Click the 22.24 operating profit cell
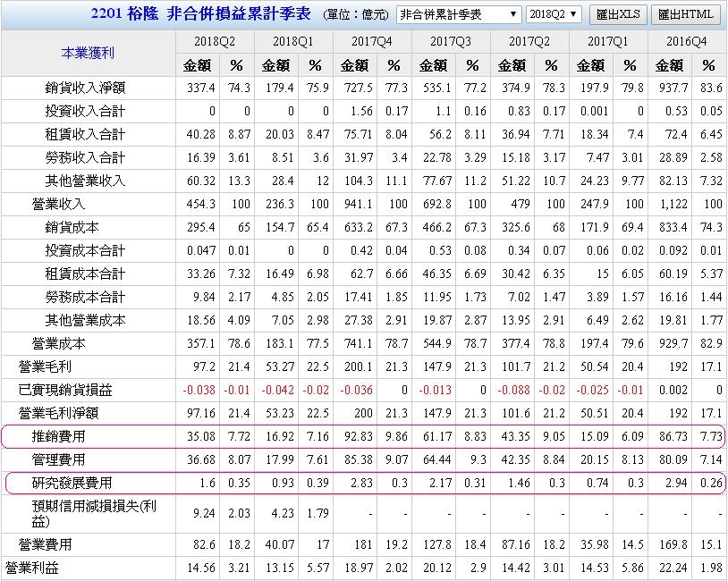The width and height of the screenshot is (728, 581). pyautogui.click(x=673, y=568)
